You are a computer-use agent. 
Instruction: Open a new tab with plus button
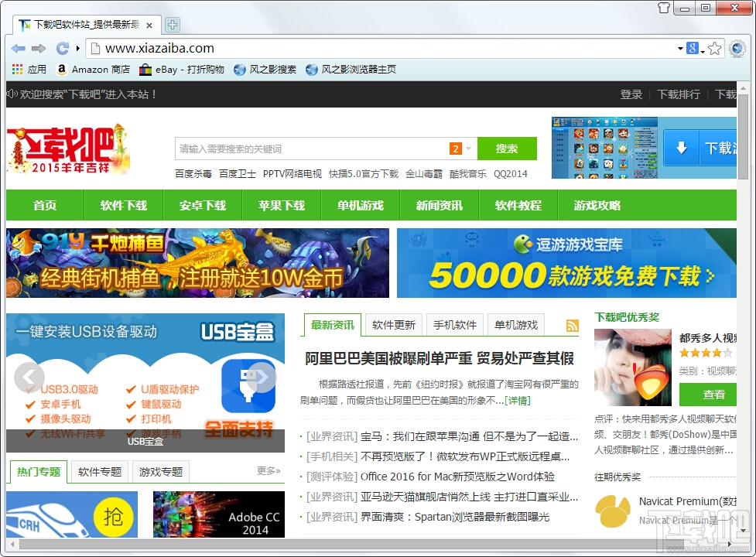coord(172,25)
